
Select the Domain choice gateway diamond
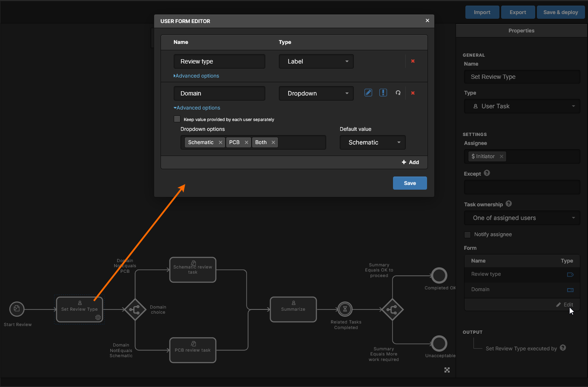coord(135,309)
